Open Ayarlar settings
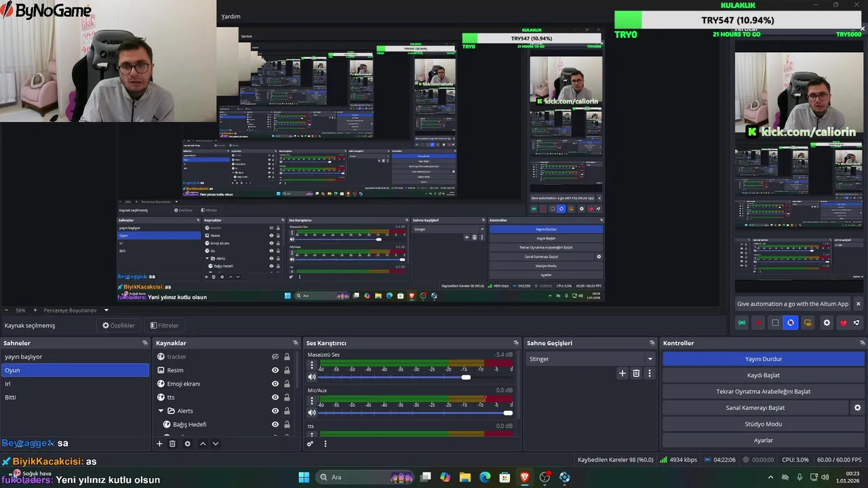The height and width of the screenshot is (488, 868). pos(764,440)
